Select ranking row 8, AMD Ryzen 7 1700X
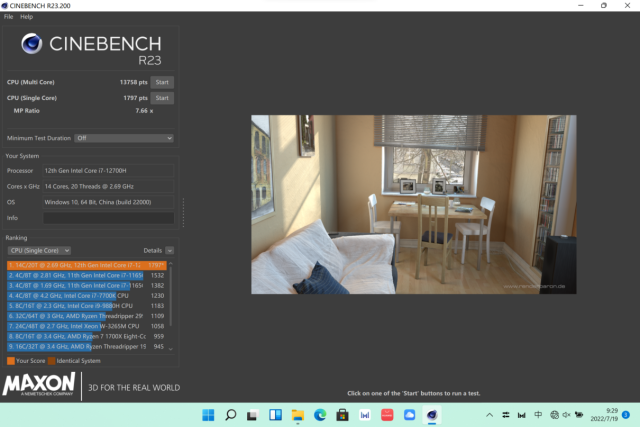 [x=87, y=336]
